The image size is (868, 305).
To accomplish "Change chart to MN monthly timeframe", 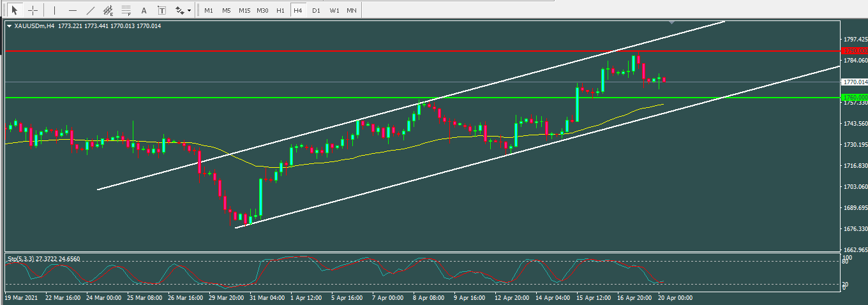I will [x=352, y=10].
